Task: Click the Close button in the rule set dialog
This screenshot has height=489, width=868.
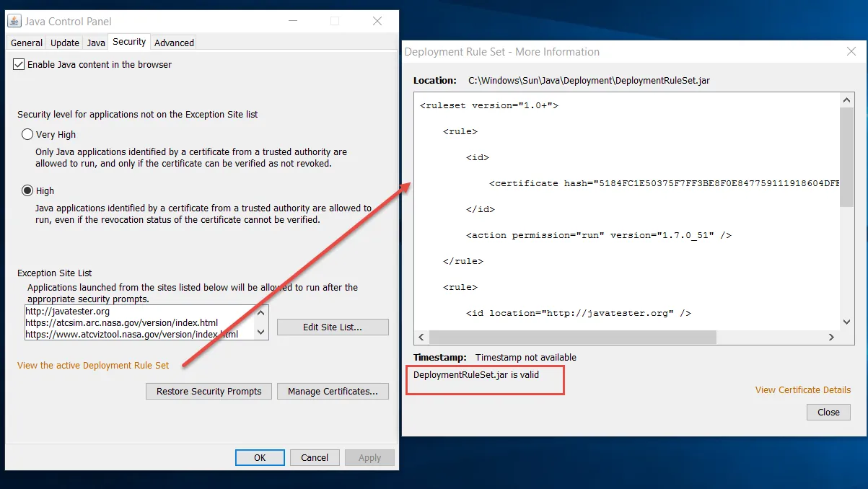Action: click(828, 412)
